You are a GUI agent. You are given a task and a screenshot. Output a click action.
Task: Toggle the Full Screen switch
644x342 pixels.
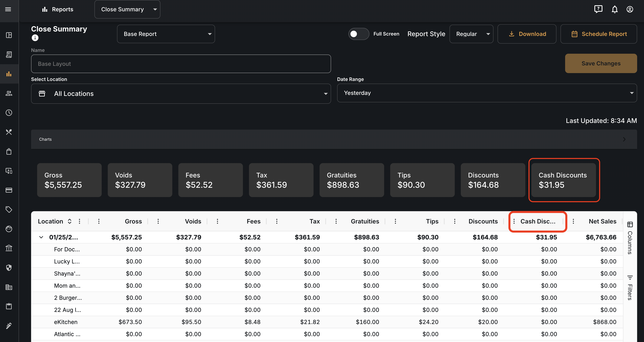(x=359, y=34)
